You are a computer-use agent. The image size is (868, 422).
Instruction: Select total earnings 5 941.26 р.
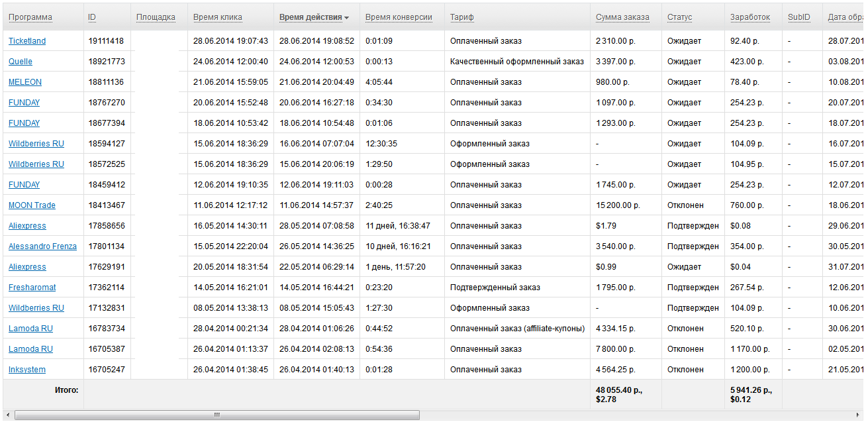coord(752,390)
